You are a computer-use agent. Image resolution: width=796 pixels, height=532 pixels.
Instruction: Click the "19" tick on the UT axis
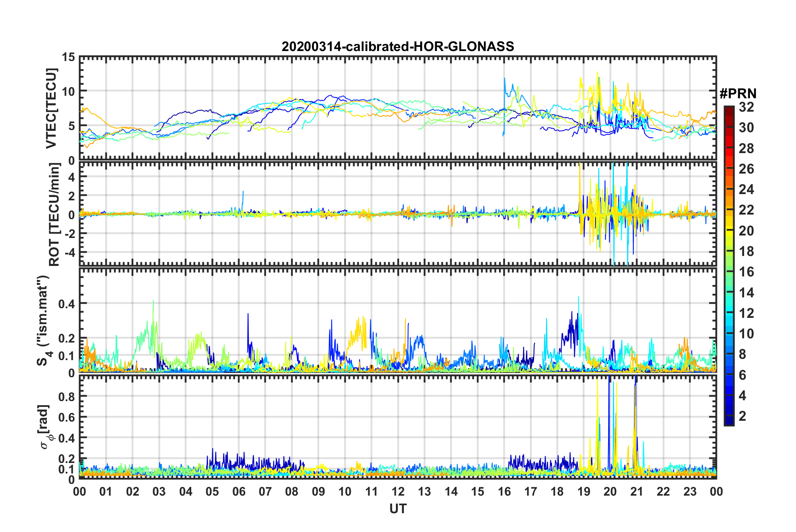click(584, 491)
